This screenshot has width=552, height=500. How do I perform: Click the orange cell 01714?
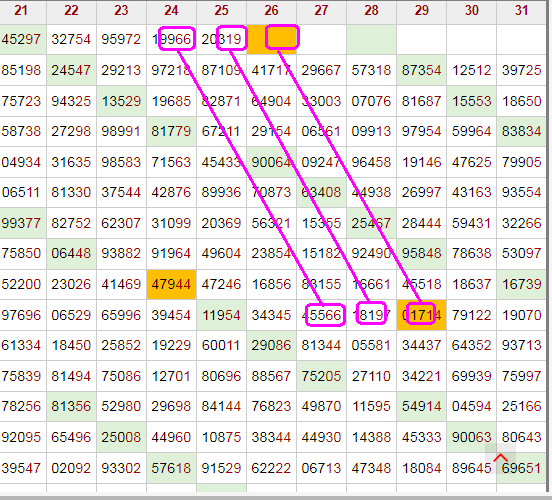tap(421, 315)
